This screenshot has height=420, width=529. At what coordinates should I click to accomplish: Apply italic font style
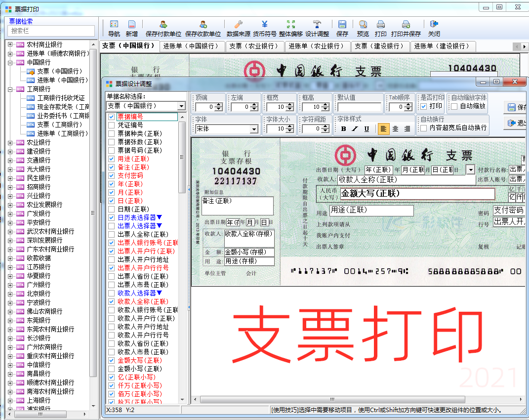355,128
